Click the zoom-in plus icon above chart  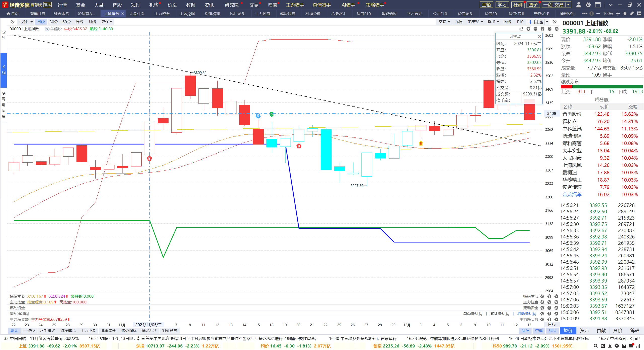529,29
